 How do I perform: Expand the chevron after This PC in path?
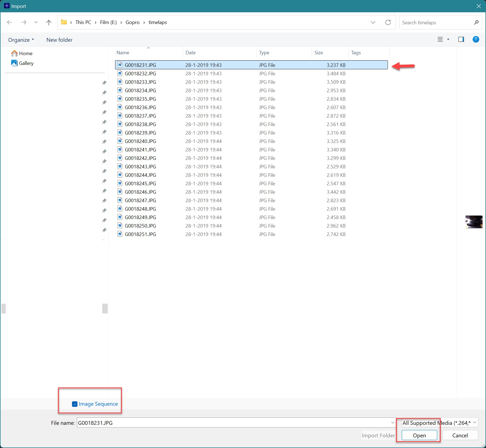[96, 22]
